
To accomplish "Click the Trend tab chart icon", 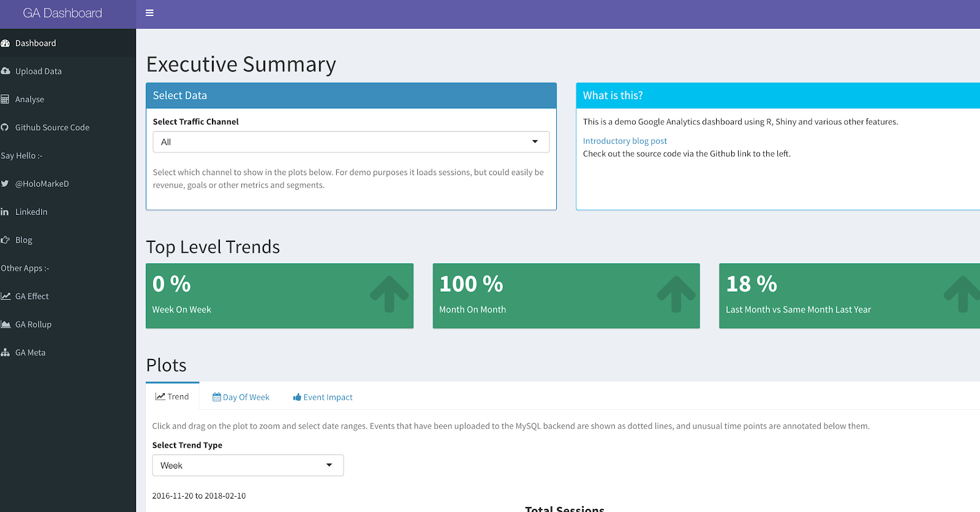I will click(x=160, y=397).
